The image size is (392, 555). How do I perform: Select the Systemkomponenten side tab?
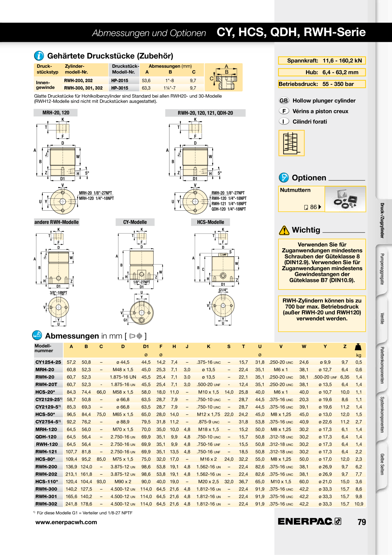pyautogui.click(x=382, y=415)
